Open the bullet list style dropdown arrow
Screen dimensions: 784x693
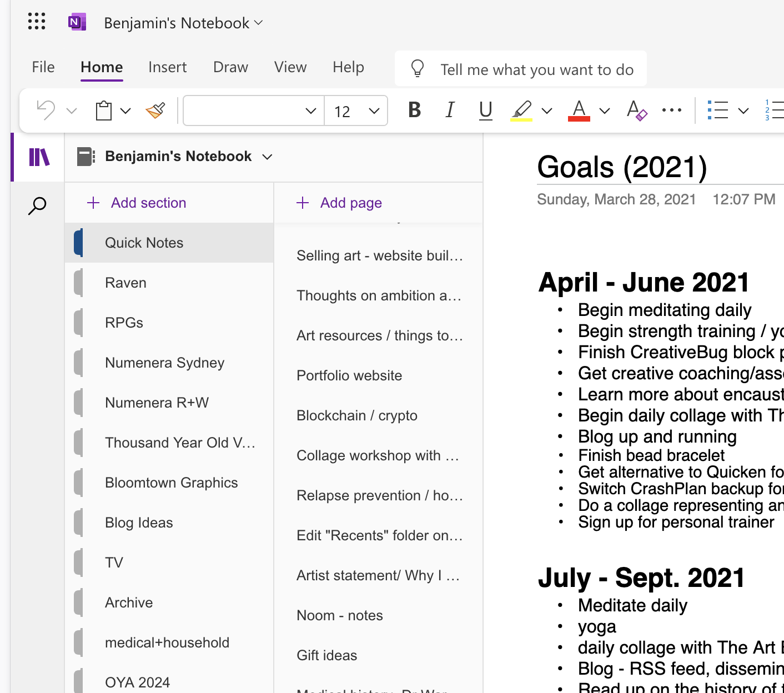pos(744,110)
